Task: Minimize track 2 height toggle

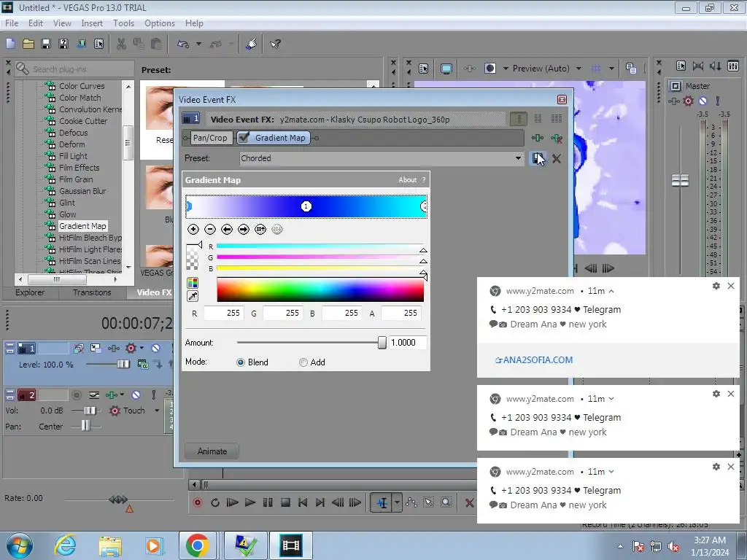Action: [9, 394]
